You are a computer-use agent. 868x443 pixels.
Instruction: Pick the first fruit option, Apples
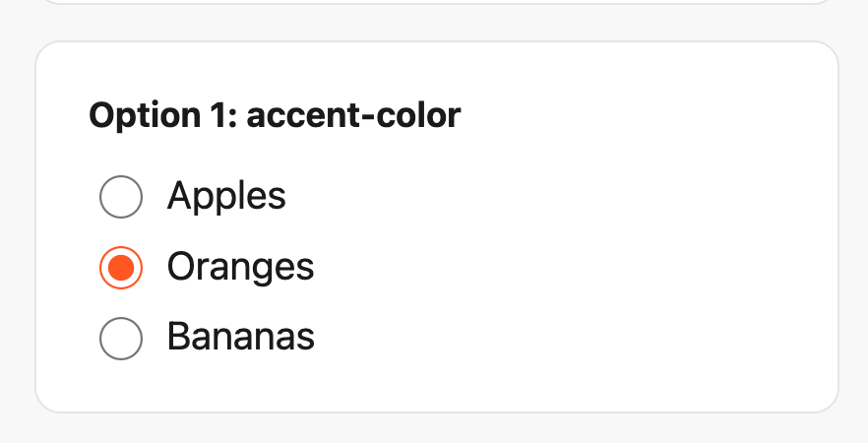(x=122, y=197)
